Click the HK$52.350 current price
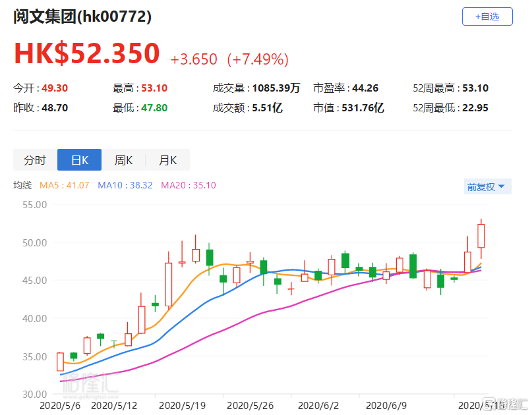This screenshot has height=415, width=532. click(87, 54)
